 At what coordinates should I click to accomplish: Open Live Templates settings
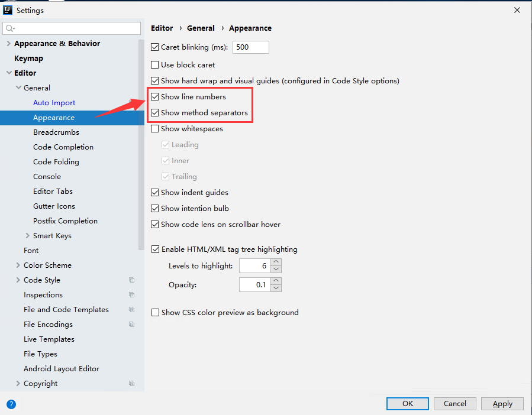tap(49, 339)
